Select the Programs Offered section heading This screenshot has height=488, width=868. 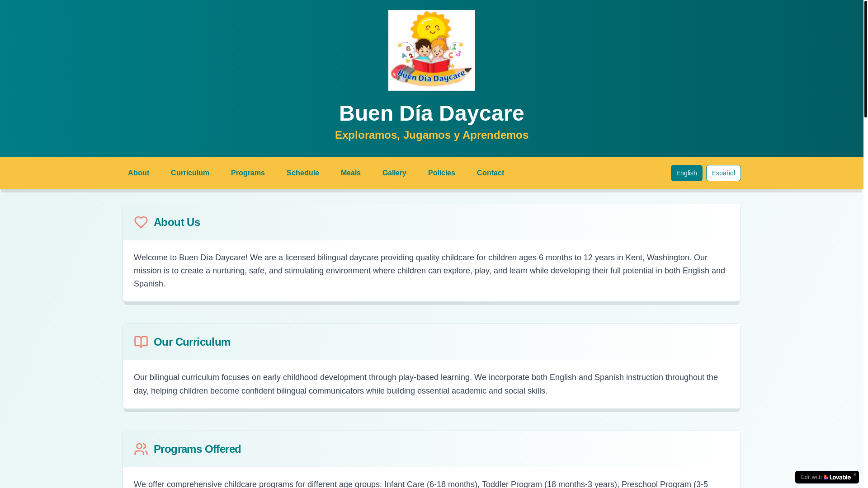[x=197, y=449]
